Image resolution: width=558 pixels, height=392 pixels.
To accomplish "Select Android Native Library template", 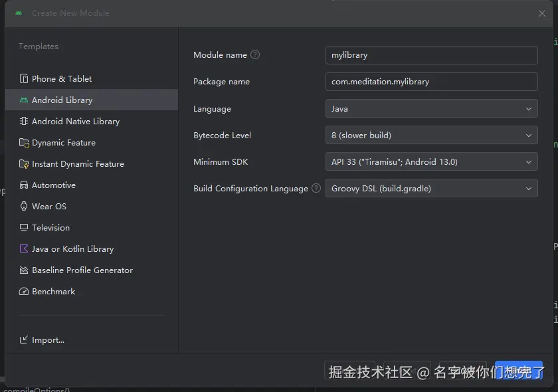I will click(x=92, y=122).
